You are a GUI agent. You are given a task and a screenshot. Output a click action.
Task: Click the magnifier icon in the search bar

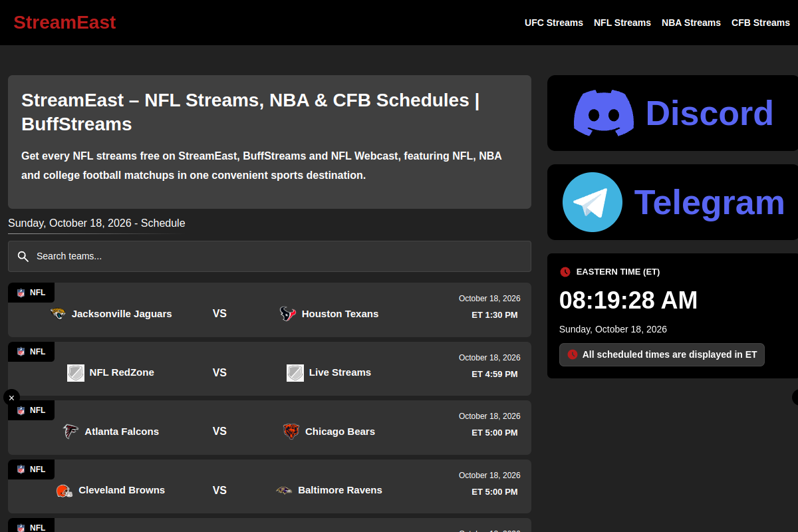(x=23, y=257)
